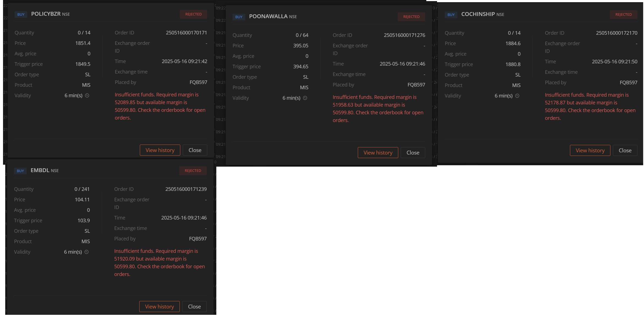This screenshot has height=317, width=644.
Task: Click COCHINSHIP price value 1884.6
Action: point(513,44)
